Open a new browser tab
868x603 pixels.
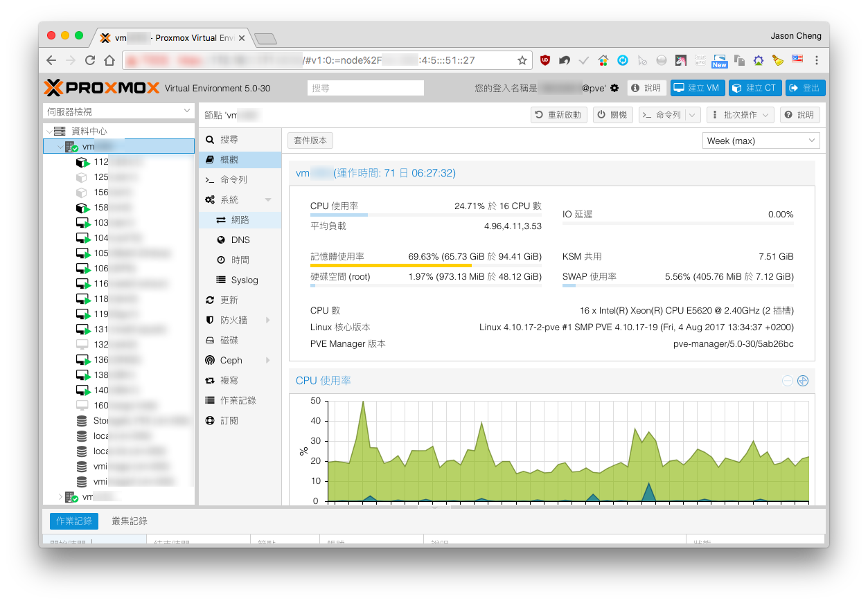point(265,38)
